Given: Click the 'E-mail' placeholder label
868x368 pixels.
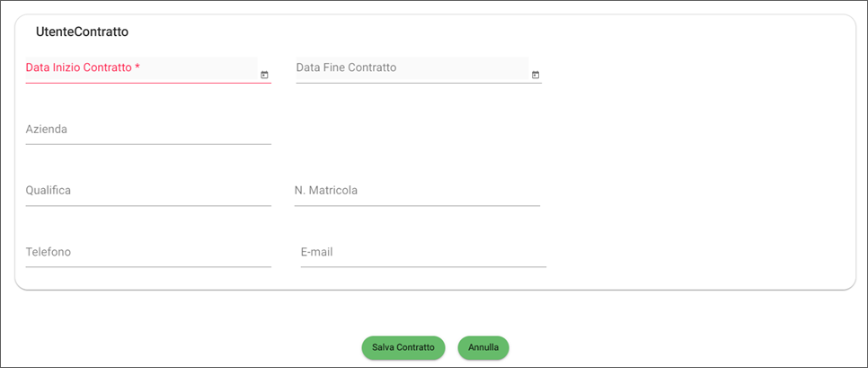Looking at the screenshot, I should tap(317, 252).
